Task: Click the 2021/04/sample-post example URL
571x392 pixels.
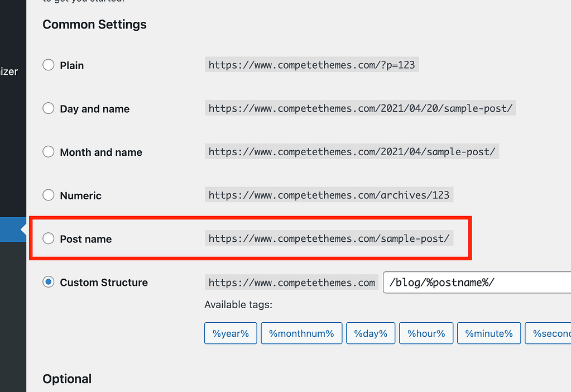Action: (x=352, y=151)
